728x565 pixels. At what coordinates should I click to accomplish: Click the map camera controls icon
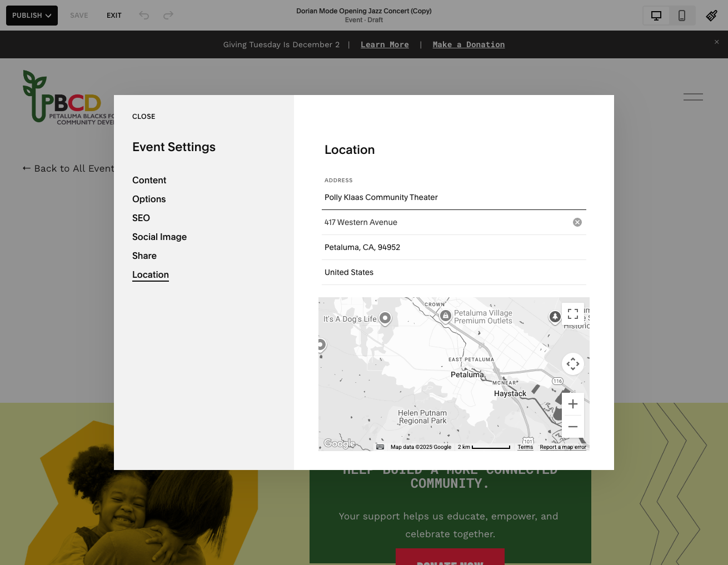573,364
